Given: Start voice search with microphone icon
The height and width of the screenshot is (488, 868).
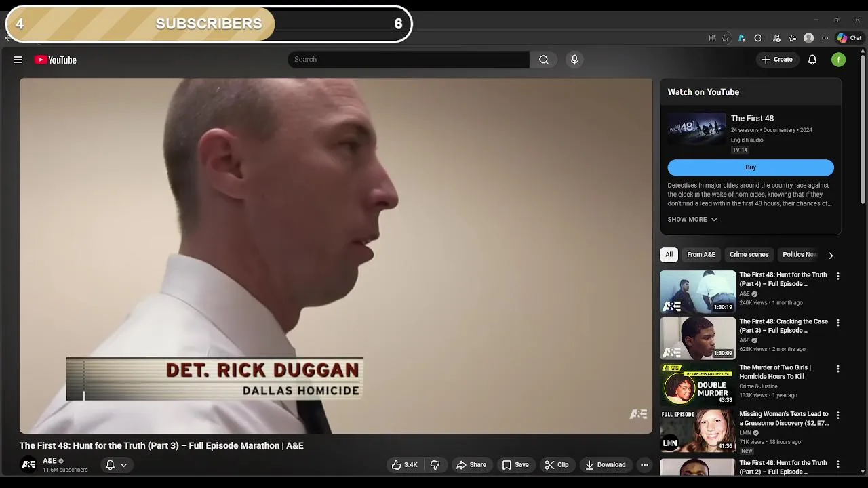Looking at the screenshot, I should point(574,60).
